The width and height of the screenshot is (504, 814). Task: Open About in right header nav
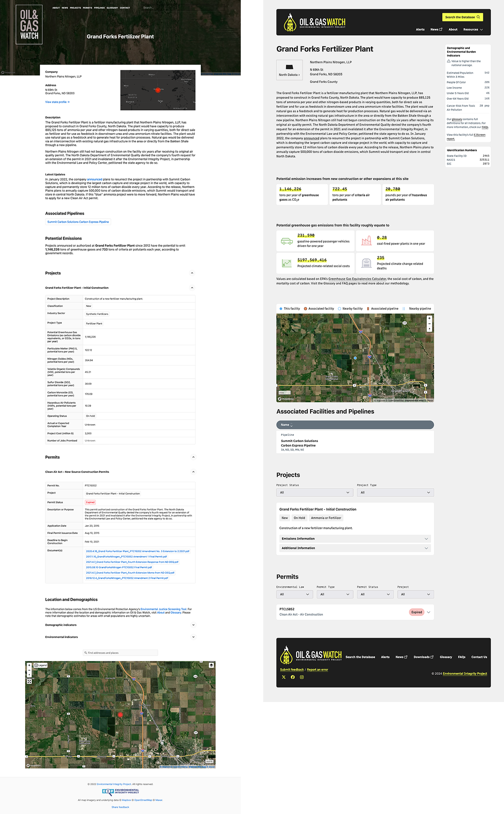click(453, 30)
